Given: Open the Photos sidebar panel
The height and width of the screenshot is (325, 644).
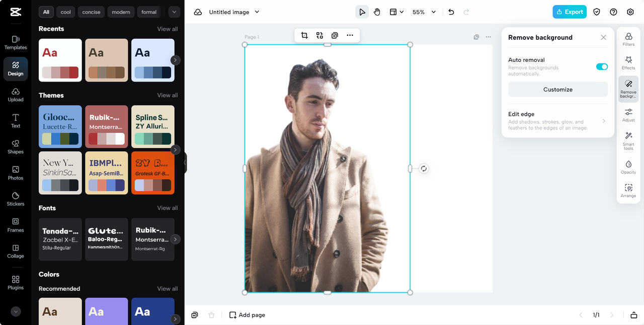Looking at the screenshot, I should click(16, 173).
